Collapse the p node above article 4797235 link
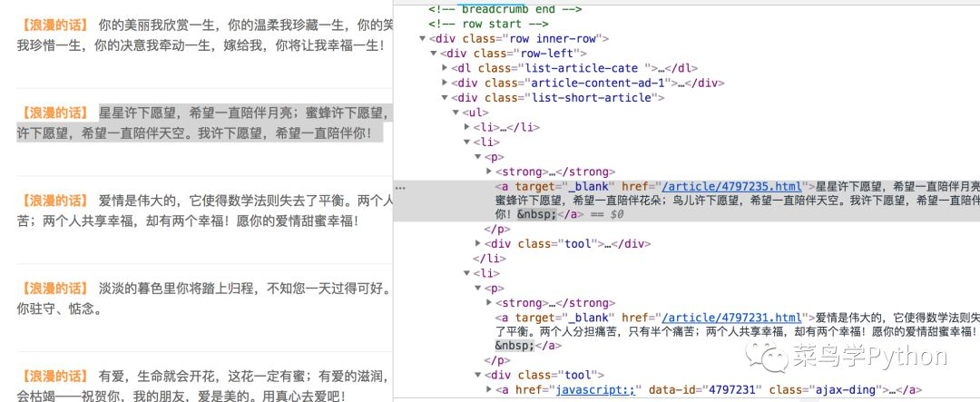Viewport: 980px width, 402px height. [x=479, y=156]
